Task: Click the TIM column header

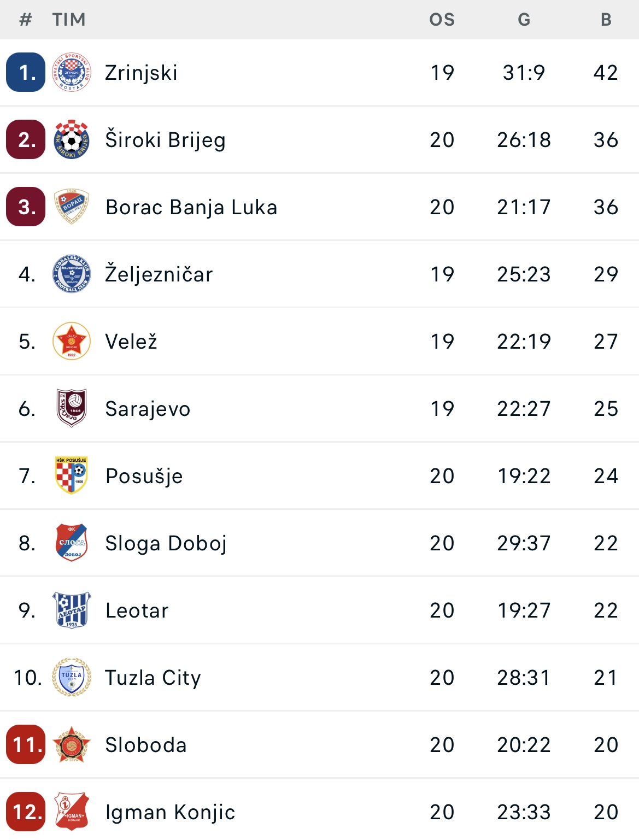Action: [69, 20]
